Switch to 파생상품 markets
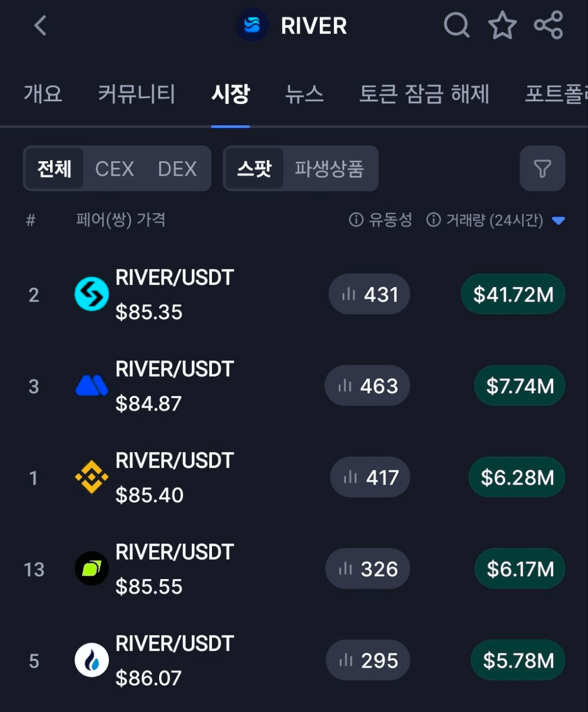588x712 pixels. pos(329,169)
